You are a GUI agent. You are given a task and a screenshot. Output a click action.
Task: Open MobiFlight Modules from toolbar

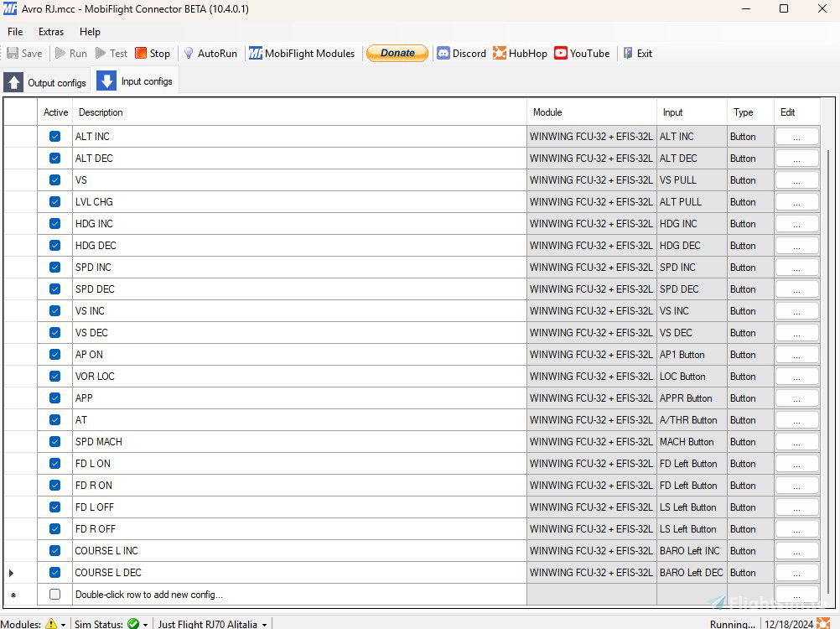pyautogui.click(x=302, y=54)
